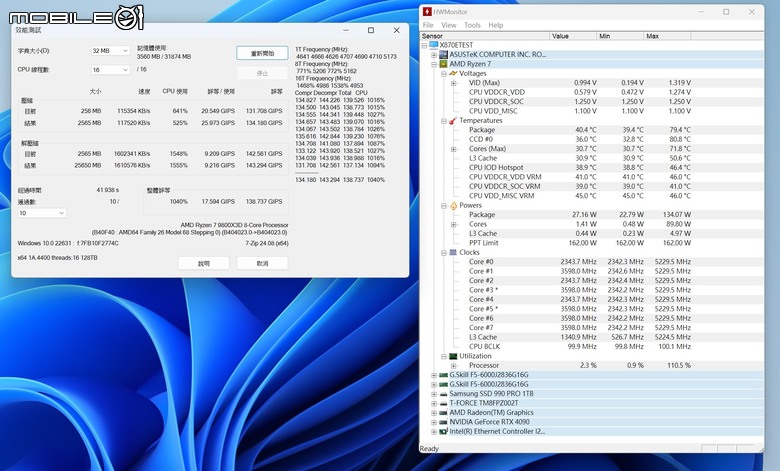Collapse the Temperatures group
Image resolution: width=780 pixels, height=471 pixels.
(x=444, y=121)
